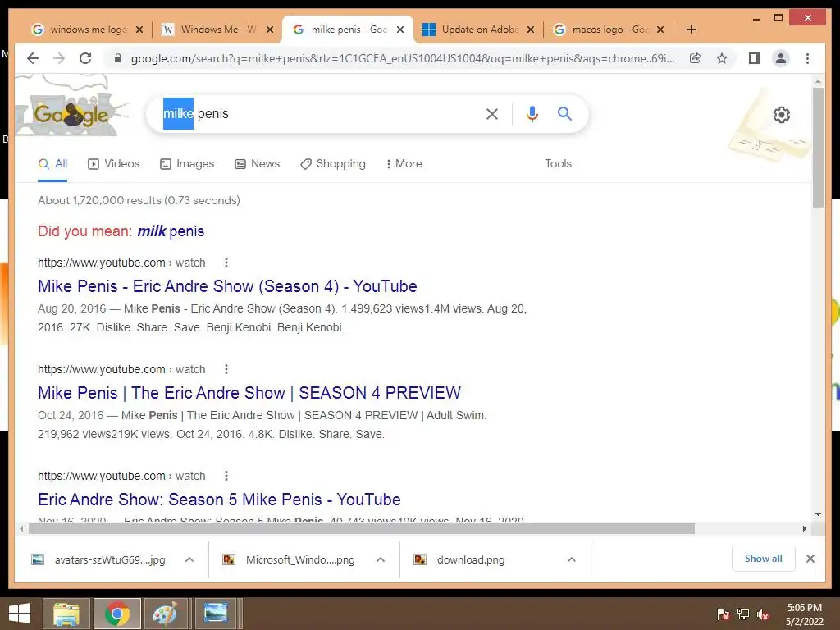Select the All results filter

[52, 163]
